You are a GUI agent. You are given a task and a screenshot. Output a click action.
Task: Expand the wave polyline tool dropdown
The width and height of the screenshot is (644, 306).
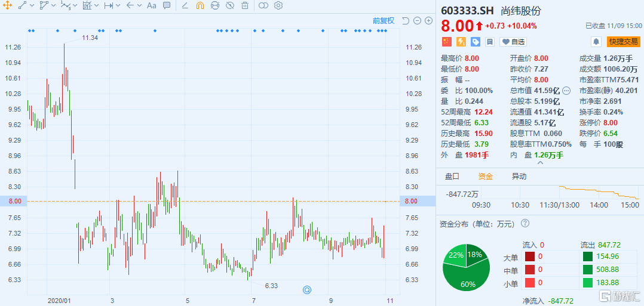(x=75, y=6)
